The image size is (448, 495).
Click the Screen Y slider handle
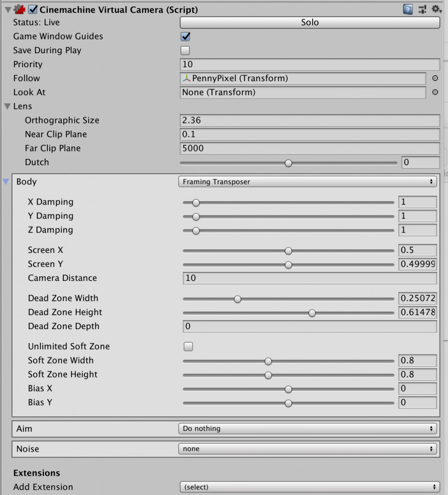(288, 264)
